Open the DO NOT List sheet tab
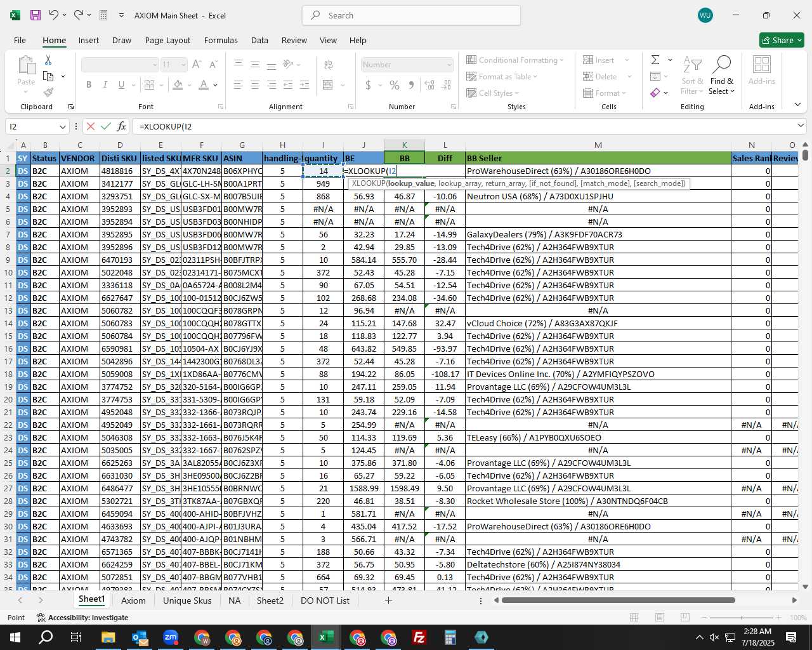This screenshot has width=812, height=650. point(325,600)
